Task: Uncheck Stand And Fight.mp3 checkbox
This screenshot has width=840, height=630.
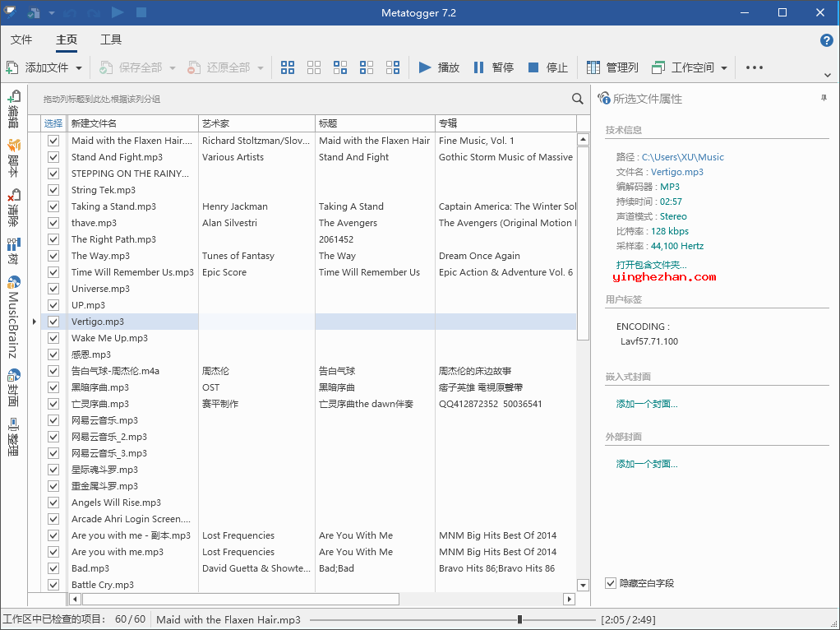Action: [x=53, y=157]
